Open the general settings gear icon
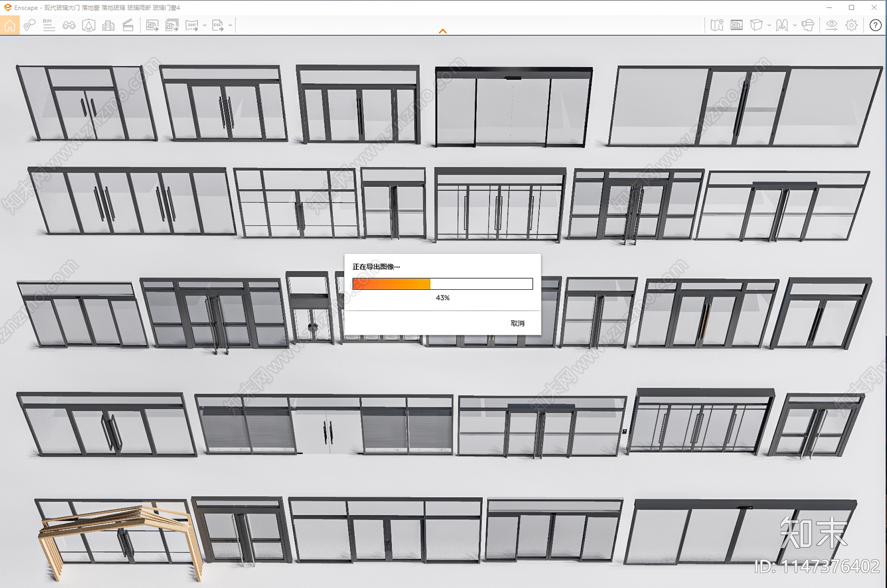 point(852,25)
